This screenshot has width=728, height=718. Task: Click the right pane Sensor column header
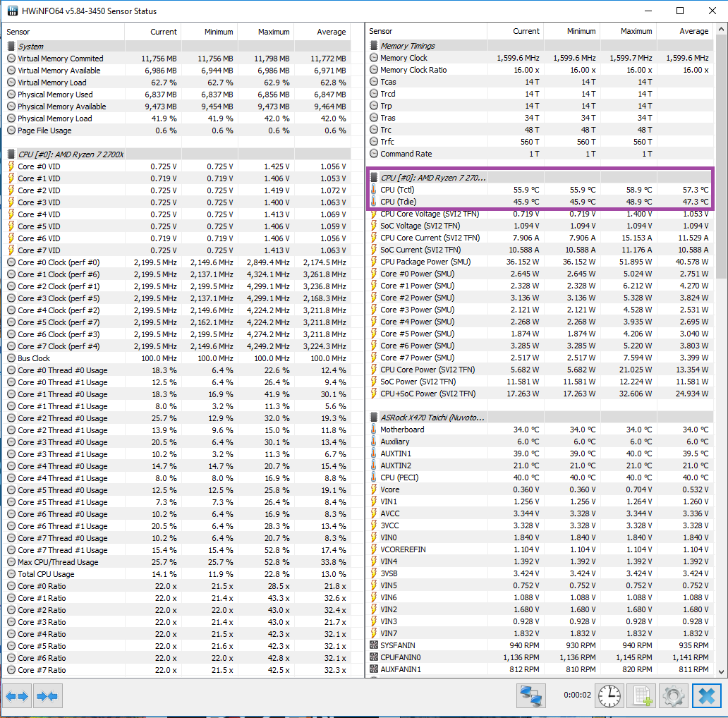pos(426,31)
